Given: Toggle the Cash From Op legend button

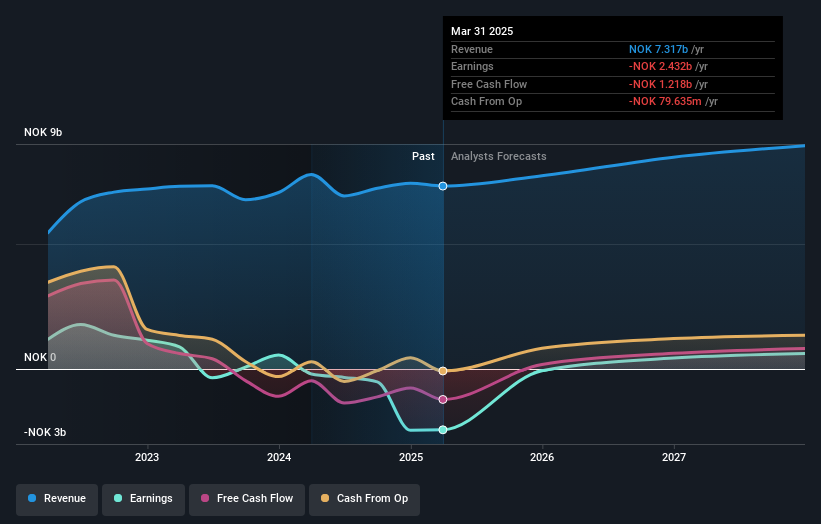Looking at the screenshot, I should point(364,499).
